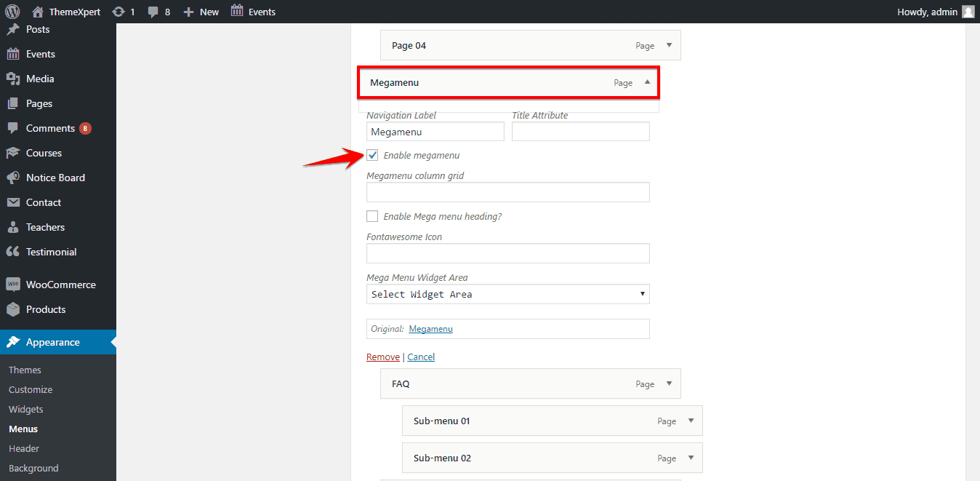980x481 pixels.
Task: Uncheck the Enable megamenu checkbox
Action: tap(372, 155)
